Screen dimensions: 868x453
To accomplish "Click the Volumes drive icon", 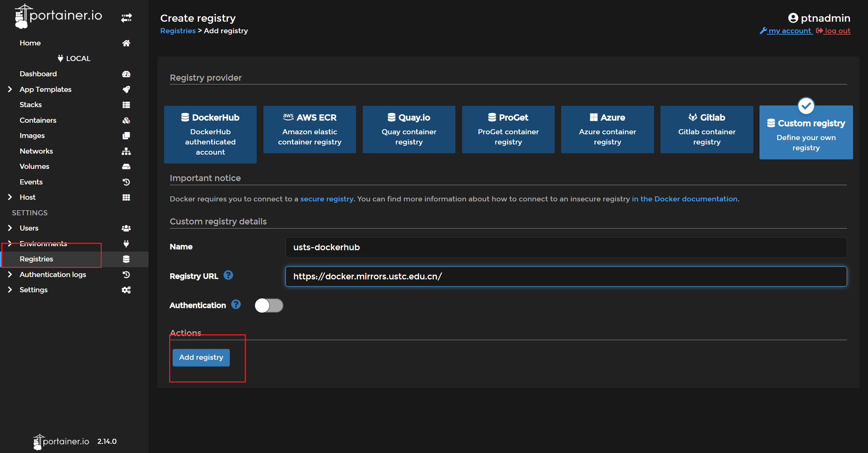I will [x=126, y=166].
